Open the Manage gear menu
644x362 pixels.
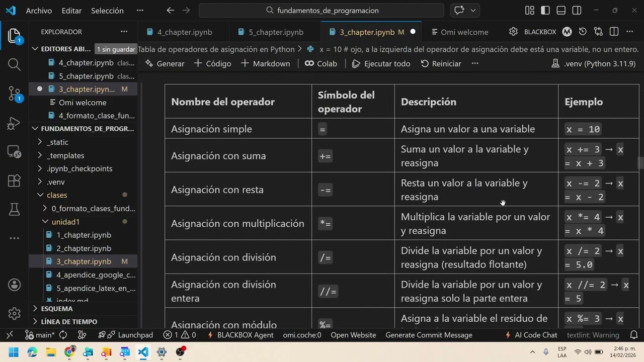14,313
